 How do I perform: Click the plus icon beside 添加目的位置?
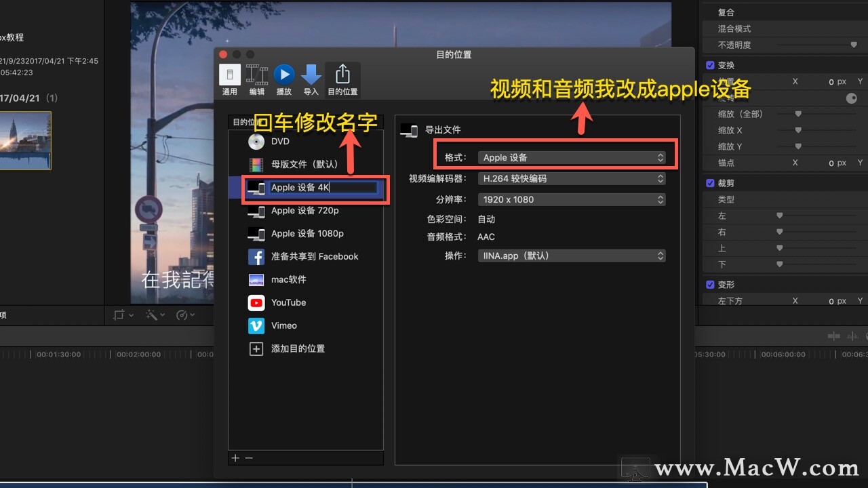tap(256, 349)
